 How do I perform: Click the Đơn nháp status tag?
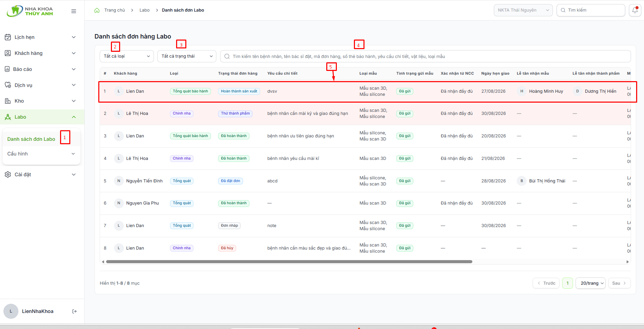pos(229,226)
